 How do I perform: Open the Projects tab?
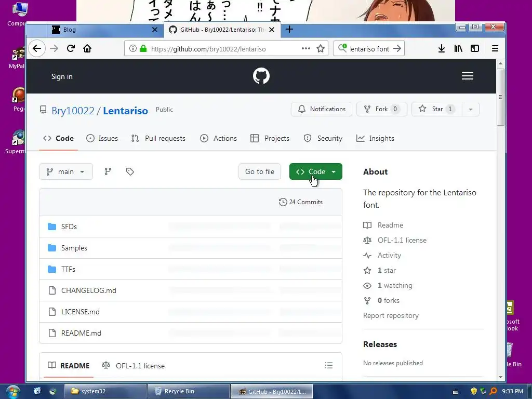coord(270,138)
